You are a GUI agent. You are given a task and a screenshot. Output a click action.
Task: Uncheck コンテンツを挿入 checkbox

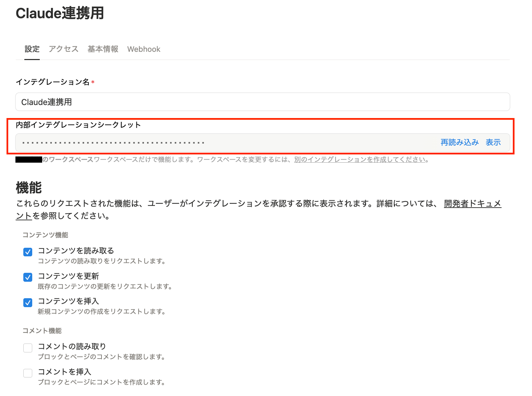[x=28, y=302]
